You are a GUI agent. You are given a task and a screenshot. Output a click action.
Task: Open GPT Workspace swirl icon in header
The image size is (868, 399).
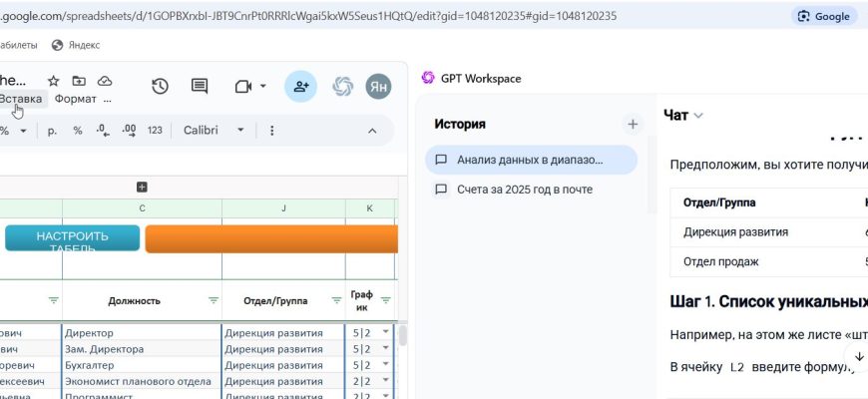click(342, 87)
